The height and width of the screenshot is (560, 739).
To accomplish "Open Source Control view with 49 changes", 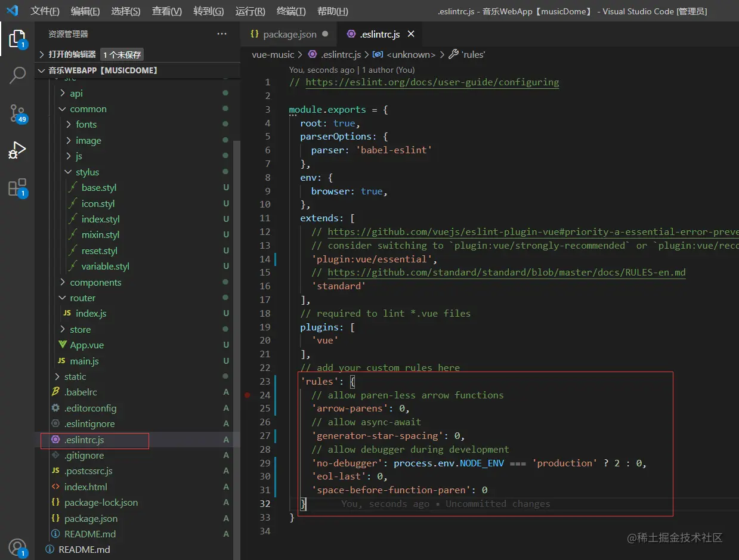I will coord(17,113).
